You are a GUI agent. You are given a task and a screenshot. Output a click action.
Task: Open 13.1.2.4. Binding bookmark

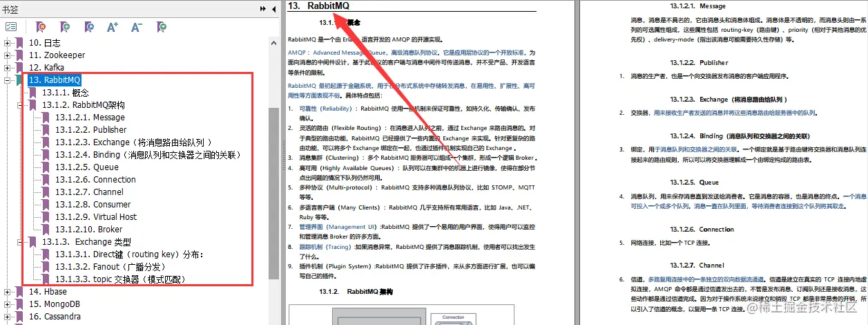click(148, 155)
